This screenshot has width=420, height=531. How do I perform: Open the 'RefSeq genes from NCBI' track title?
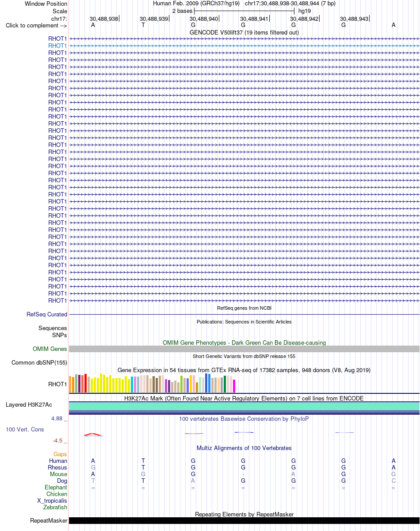click(244, 308)
